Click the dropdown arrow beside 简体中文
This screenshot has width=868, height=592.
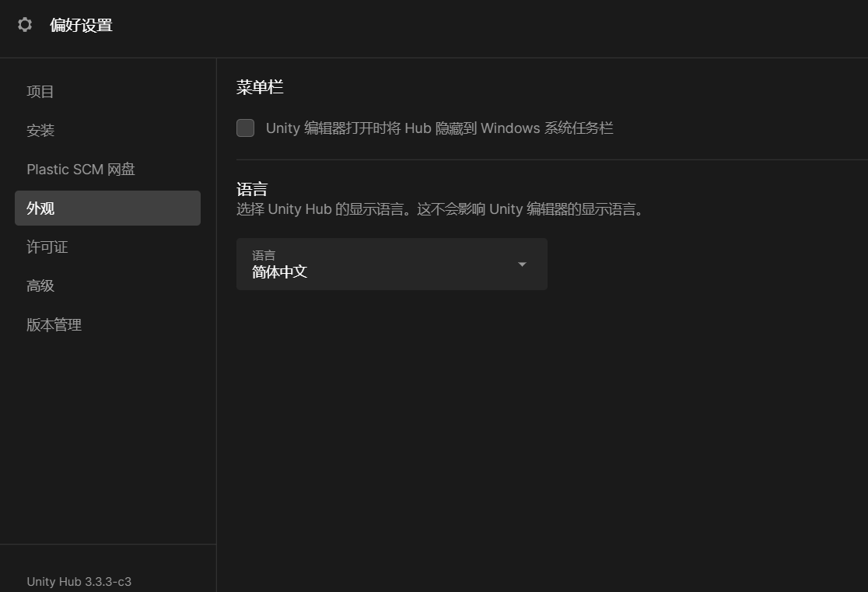point(522,264)
